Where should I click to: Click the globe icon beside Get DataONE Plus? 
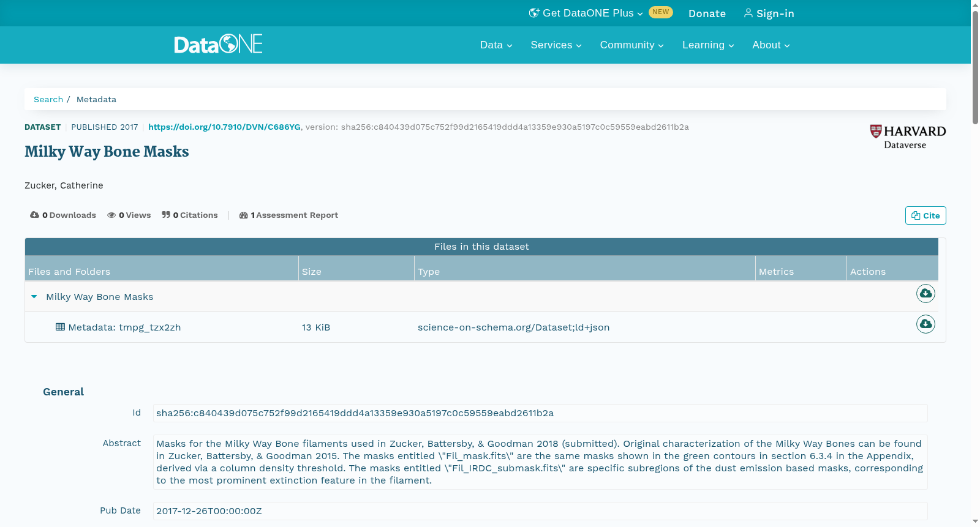coord(534,13)
